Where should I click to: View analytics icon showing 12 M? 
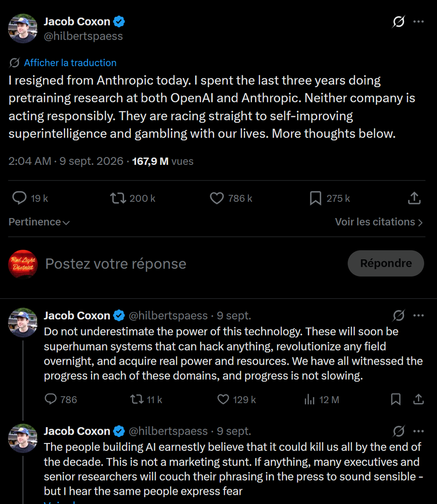tap(309, 399)
